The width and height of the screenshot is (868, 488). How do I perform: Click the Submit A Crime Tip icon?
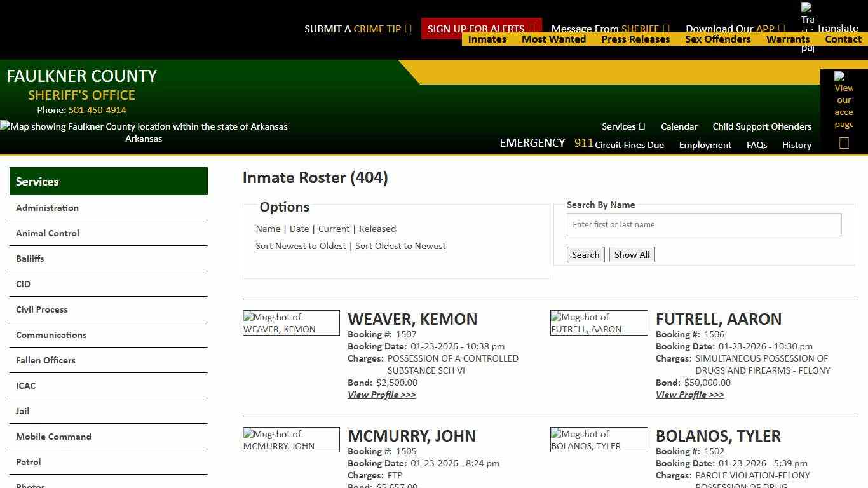point(407,28)
